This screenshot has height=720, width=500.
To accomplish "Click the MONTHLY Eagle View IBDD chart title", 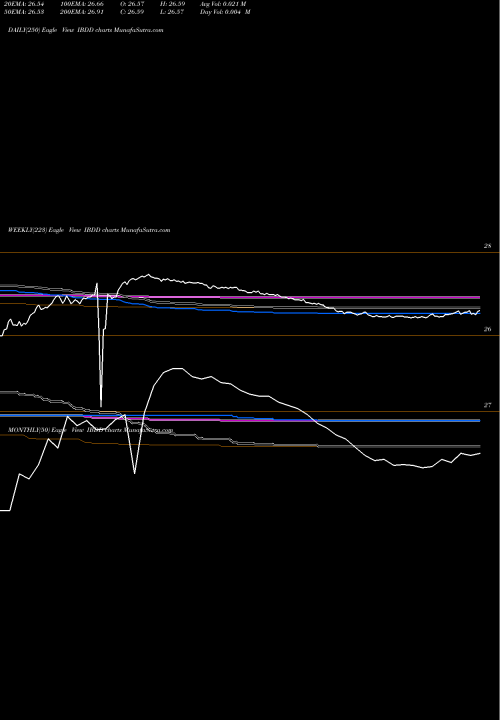I will [90, 430].
